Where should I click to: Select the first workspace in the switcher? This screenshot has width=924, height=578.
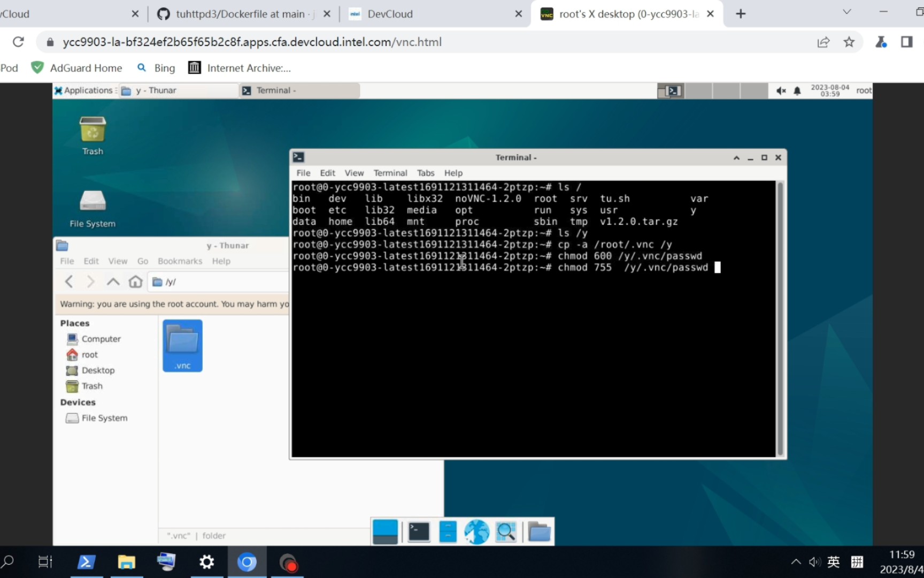[x=671, y=91]
